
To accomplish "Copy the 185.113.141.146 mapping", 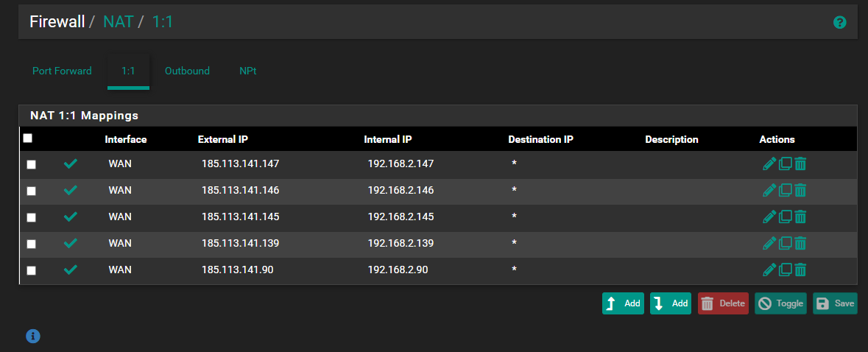I will click(785, 191).
